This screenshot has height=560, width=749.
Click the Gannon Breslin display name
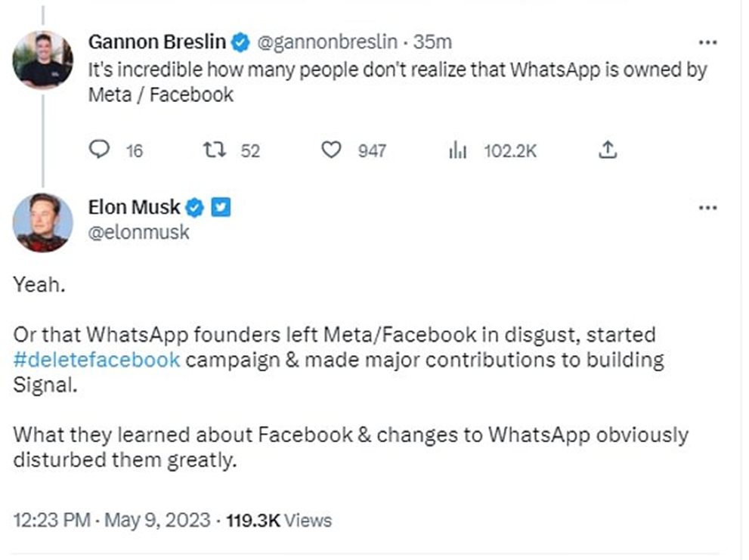pyautogui.click(x=158, y=42)
